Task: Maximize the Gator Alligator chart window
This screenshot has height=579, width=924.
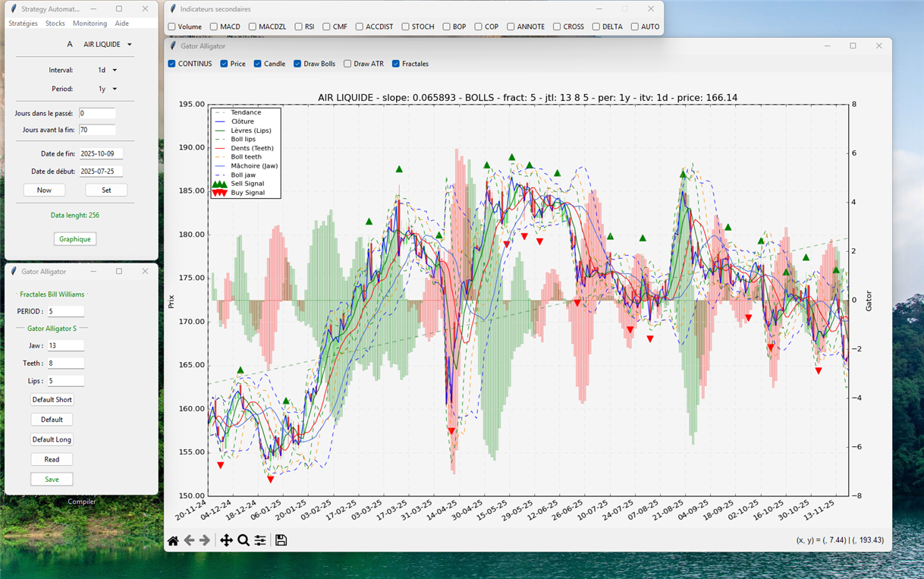Action: click(x=853, y=46)
